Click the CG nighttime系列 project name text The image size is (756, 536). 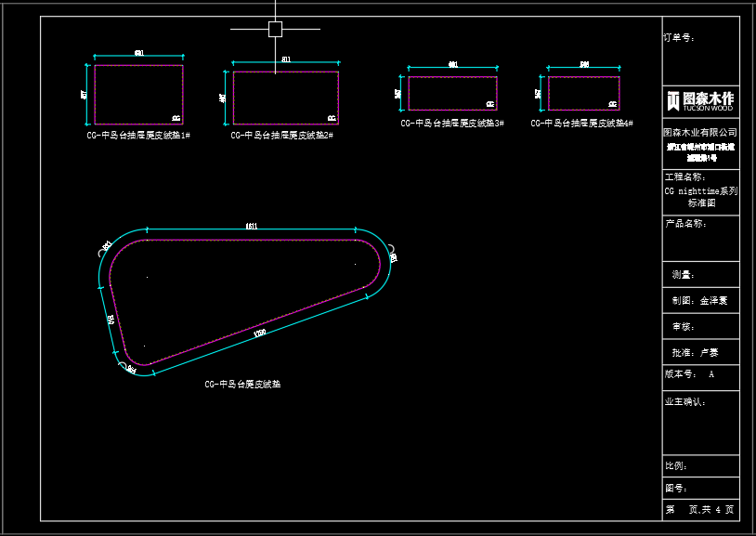(x=700, y=190)
